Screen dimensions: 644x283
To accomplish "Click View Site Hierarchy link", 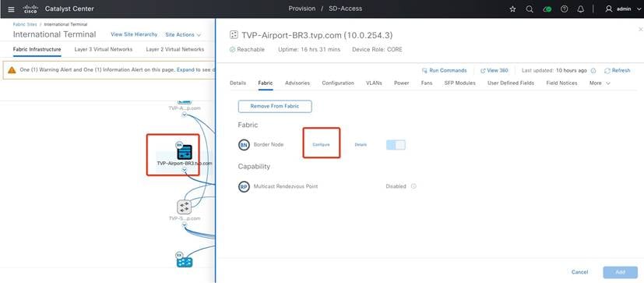I will tap(134, 34).
